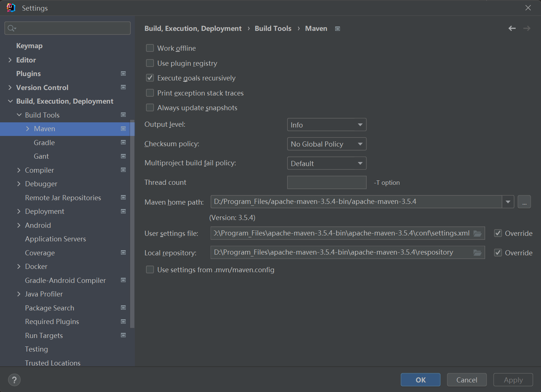The height and width of the screenshot is (392, 541).
Task: Close the Settings dialog
Action: (x=528, y=8)
